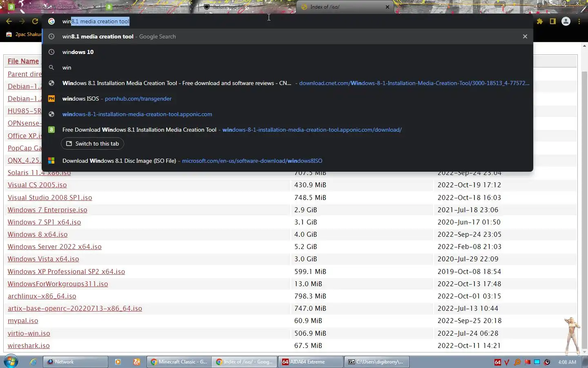Switch to Index of /iso/ taskbar button

pos(245,362)
